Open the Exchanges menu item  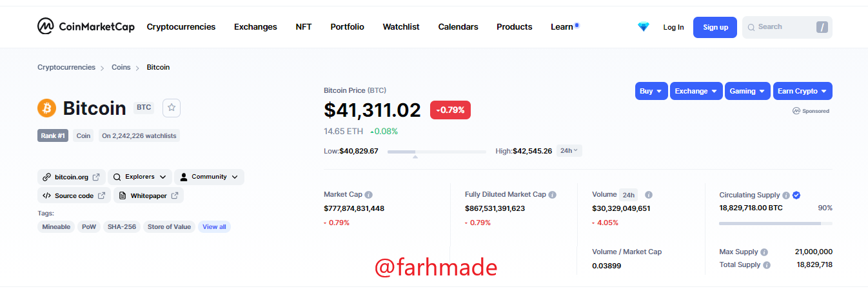coord(255,27)
